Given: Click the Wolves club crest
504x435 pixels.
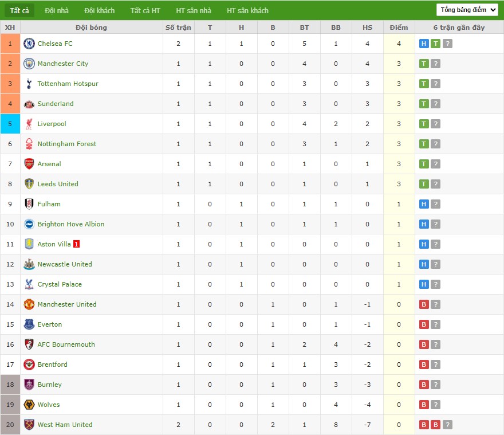Looking at the screenshot, I should coord(29,405).
